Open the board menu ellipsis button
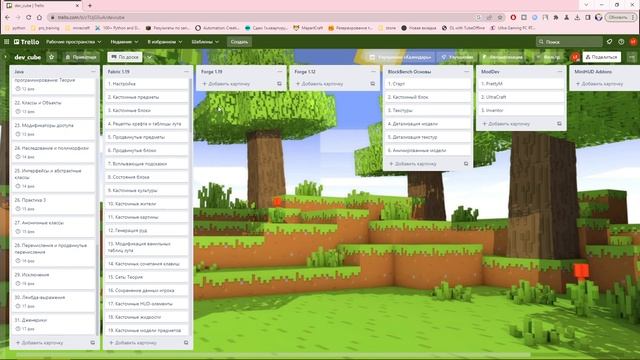This screenshot has width=640, height=360. point(632,57)
